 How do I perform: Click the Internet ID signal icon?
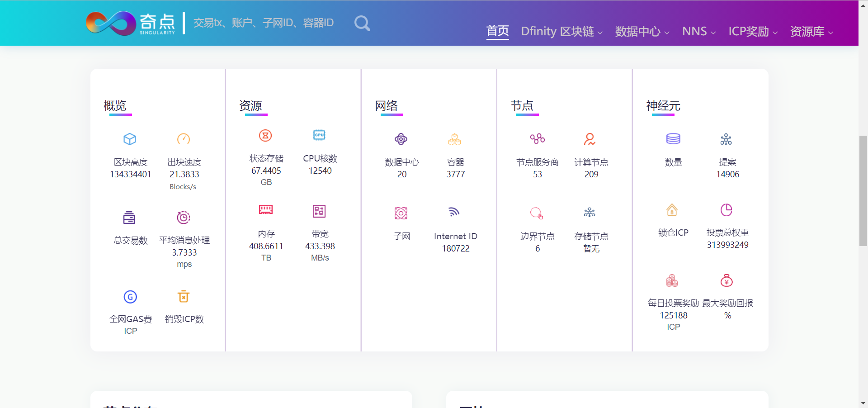pos(454,212)
